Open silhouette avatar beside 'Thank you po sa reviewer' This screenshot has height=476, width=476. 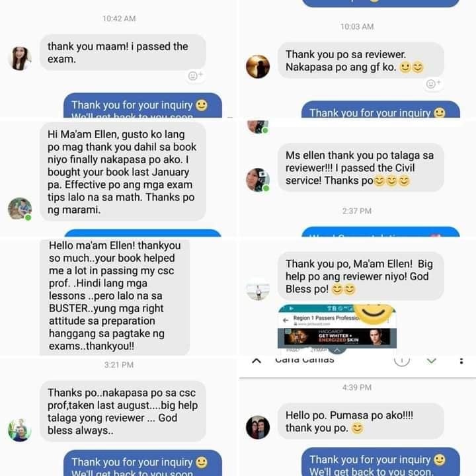tap(258, 67)
